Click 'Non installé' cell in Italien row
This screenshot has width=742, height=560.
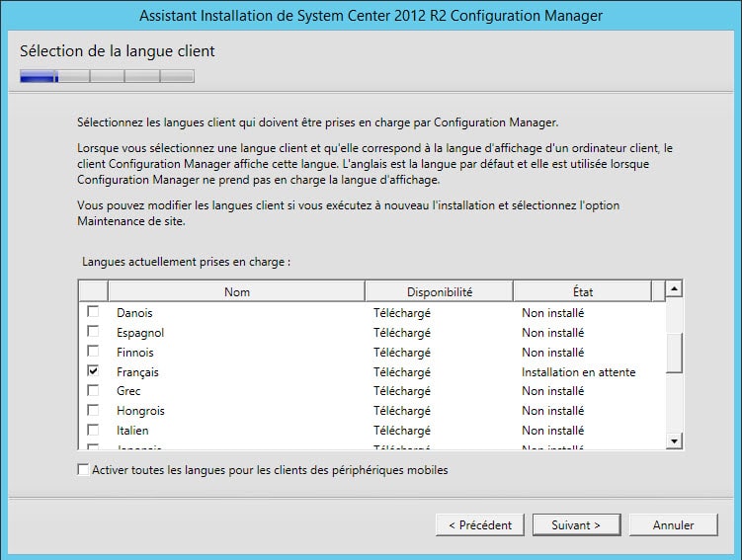pos(552,431)
